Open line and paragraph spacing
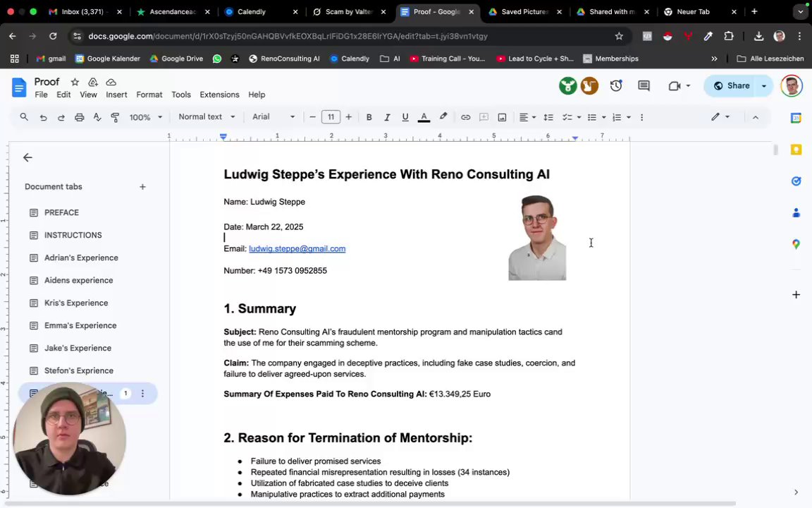Viewport: 812px width, 508px height. [x=548, y=117]
